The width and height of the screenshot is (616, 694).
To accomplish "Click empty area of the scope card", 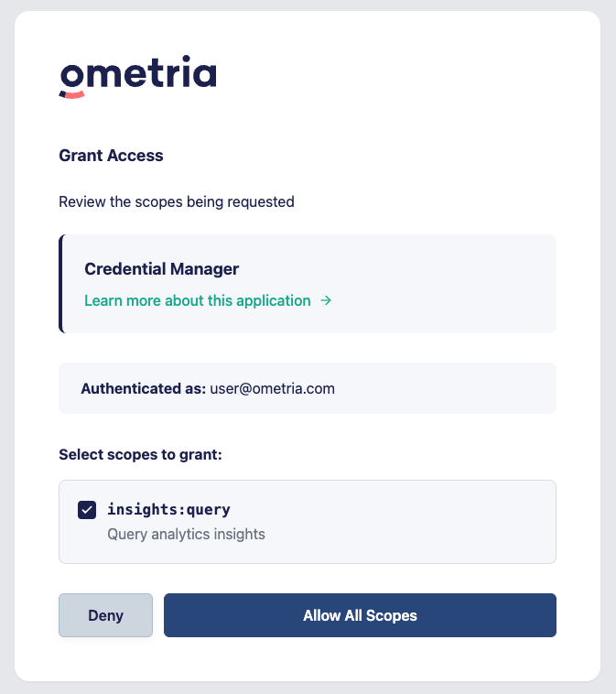I will (412, 522).
